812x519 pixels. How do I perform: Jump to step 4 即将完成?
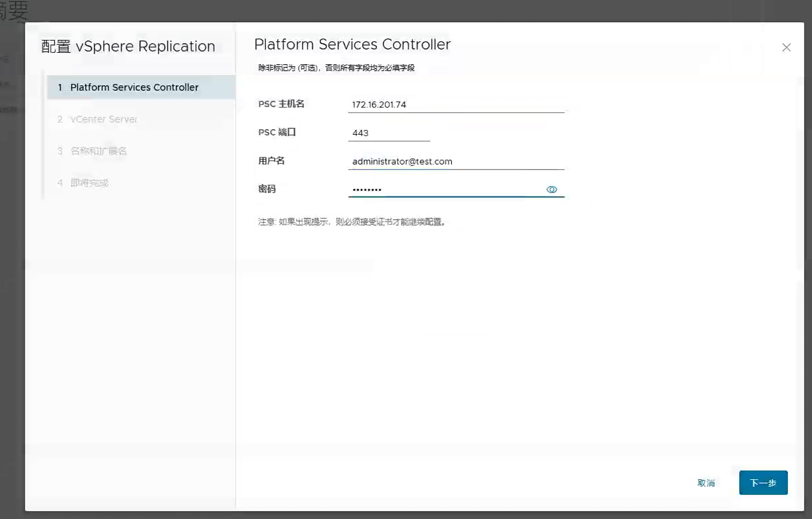89,183
